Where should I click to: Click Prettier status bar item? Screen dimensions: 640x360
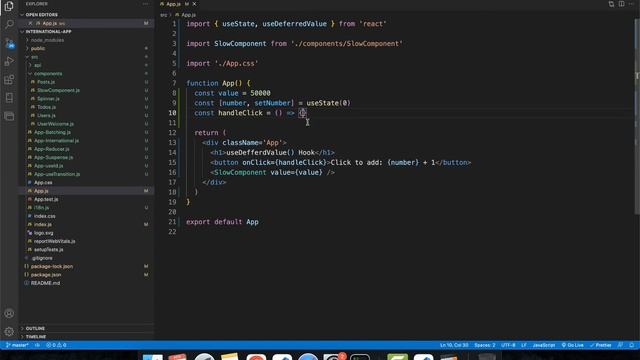[600, 345]
